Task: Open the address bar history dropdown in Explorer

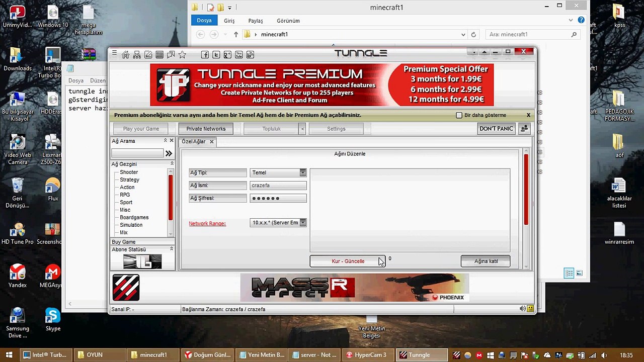Action: [463, 35]
